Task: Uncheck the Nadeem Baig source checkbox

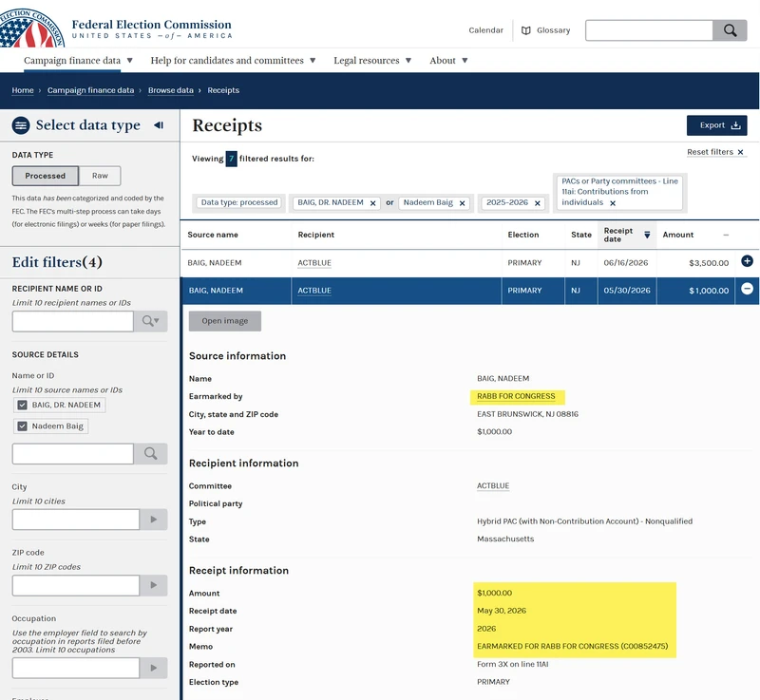Action: pos(22,426)
